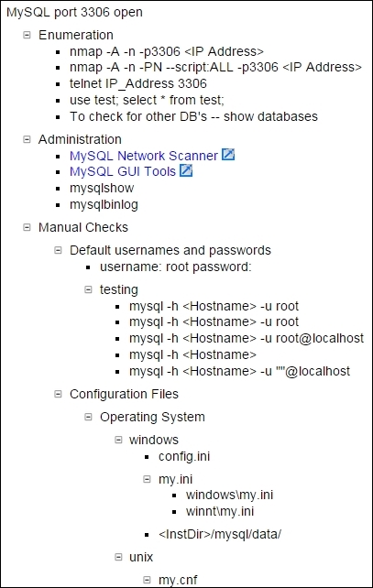Screen dimensions: 373x588
Task: Select the telnet IP_Address 3306 line
Action: (x=138, y=83)
